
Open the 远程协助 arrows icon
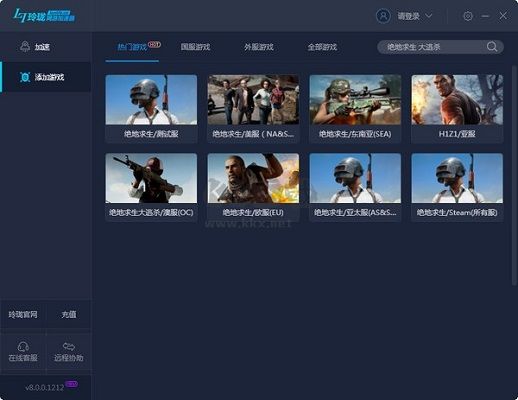click(69, 347)
